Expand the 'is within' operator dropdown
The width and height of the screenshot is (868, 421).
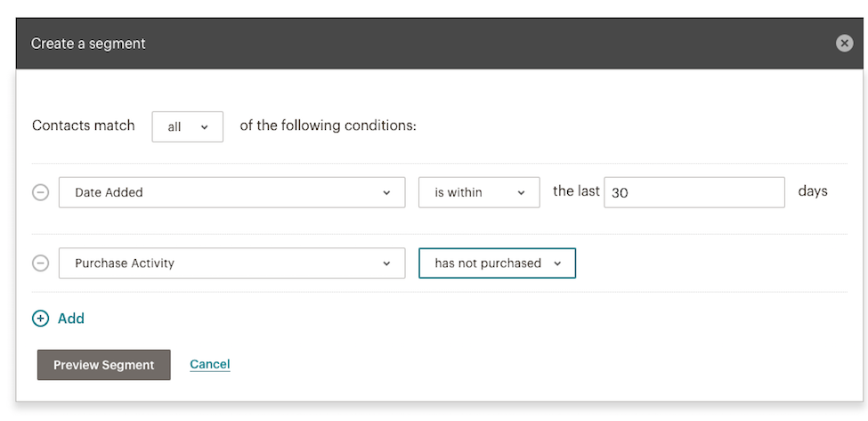point(478,192)
